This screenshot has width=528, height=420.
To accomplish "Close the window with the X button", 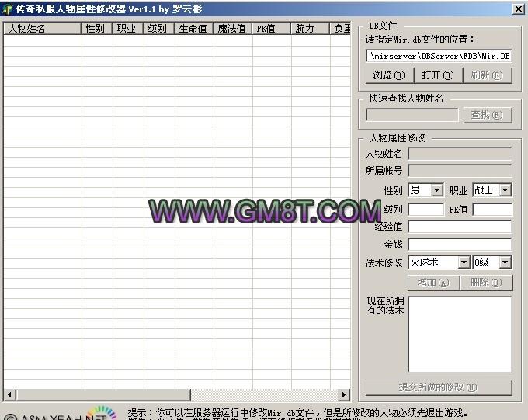I will [x=518, y=9].
